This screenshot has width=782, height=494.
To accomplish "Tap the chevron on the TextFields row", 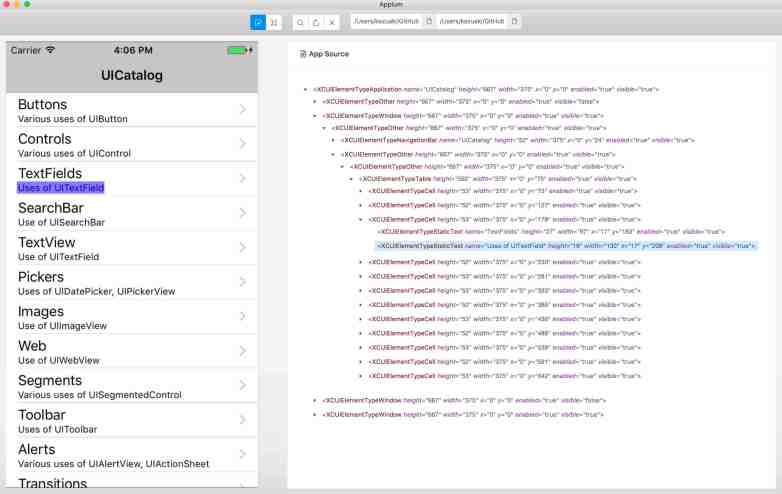I will click(x=243, y=178).
